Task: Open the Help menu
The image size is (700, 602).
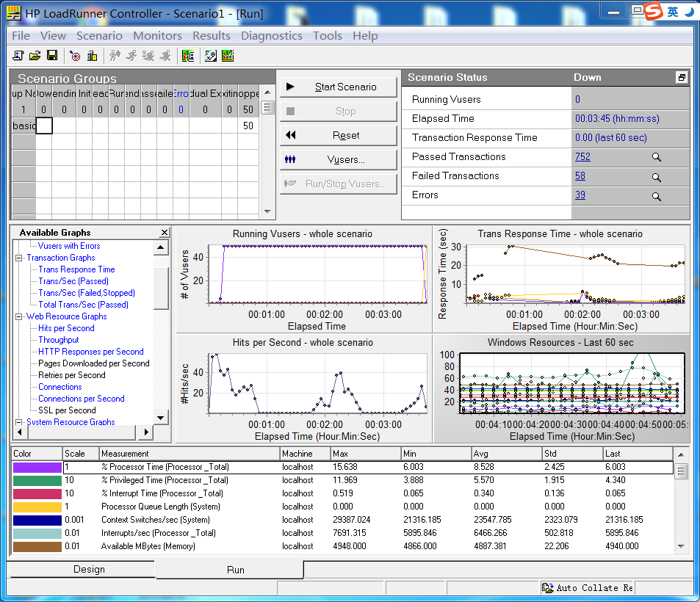Action: coord(365,36)
